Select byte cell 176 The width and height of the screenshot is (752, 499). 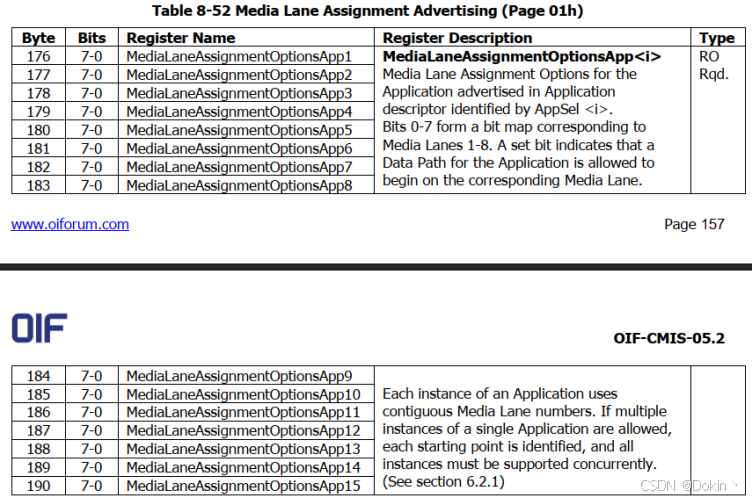pyautogui.click(x=38, y=56)
